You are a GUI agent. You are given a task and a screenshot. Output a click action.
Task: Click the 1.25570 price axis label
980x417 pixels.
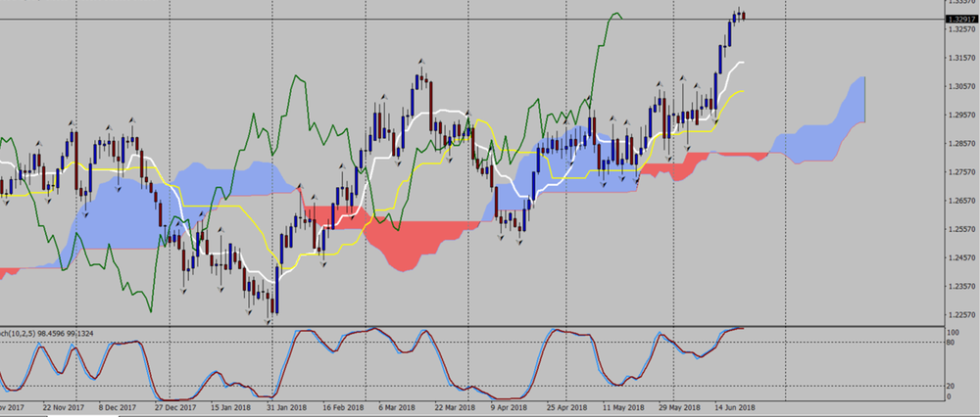(963, 229)
